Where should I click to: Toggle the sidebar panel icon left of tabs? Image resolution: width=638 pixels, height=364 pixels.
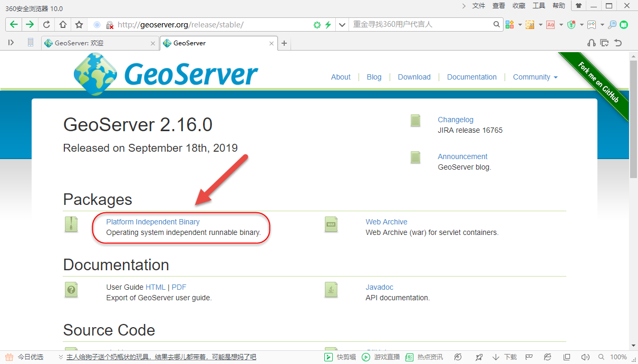click(11, 43)
